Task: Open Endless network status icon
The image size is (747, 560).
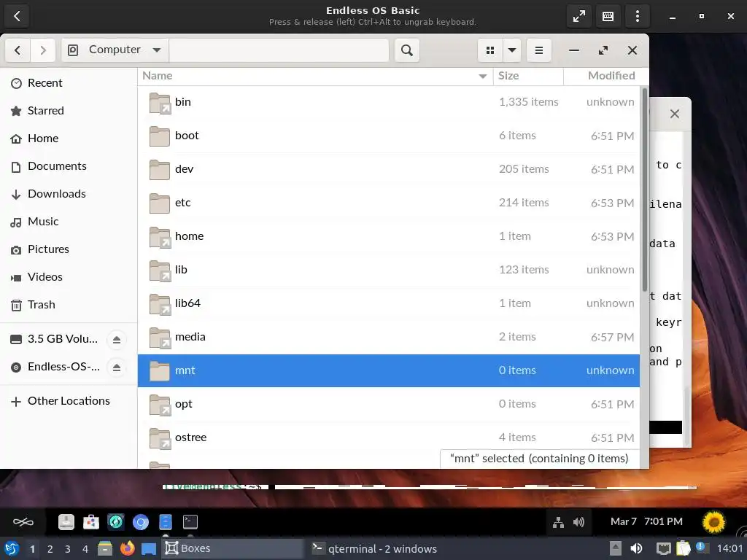Action: pos(558,522)
